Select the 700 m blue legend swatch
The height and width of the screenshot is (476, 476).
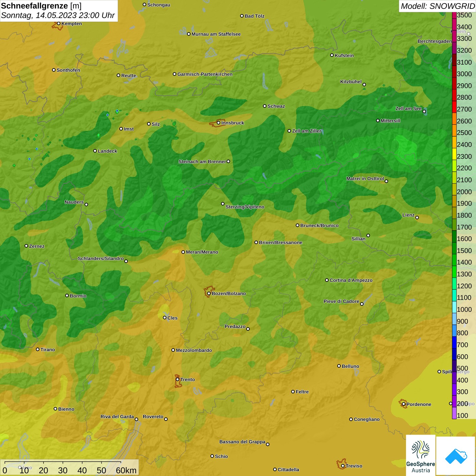[x=454, y=342]
